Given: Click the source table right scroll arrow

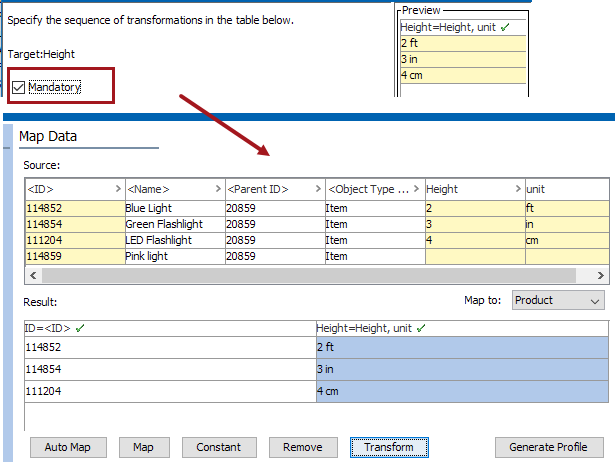Looking at the screenshot, I should pos(600,275).
